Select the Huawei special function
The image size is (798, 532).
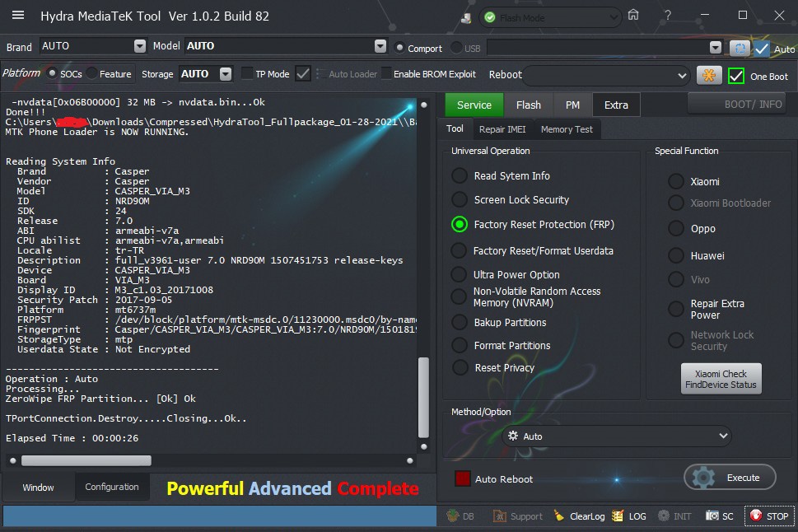tap(676, 255)
